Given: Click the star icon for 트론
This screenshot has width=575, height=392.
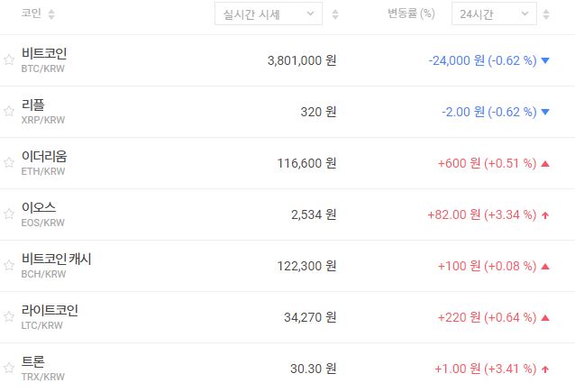Looking at the screenshot, I should [9, 369].
